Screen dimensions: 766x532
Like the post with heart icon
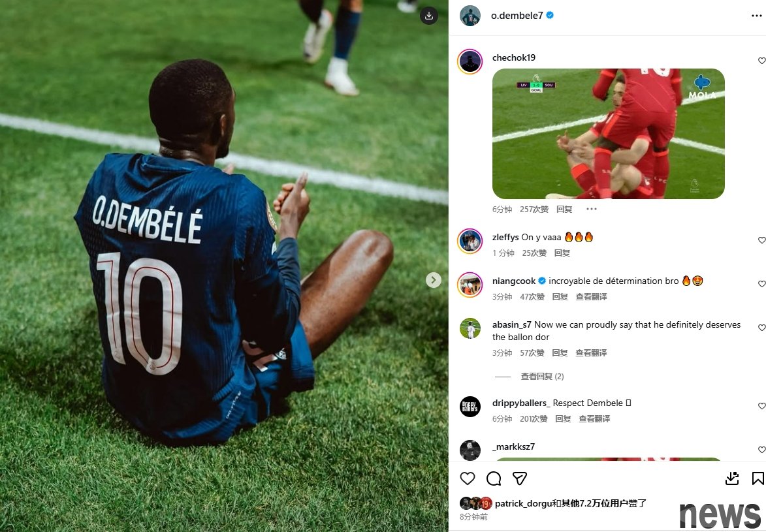[x=468, y=478]
